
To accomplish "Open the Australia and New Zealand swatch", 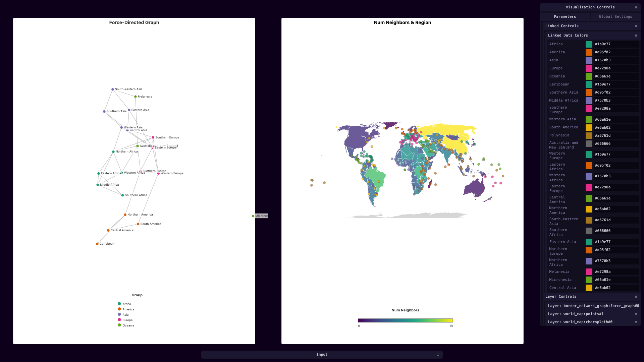I will point(589,144).
